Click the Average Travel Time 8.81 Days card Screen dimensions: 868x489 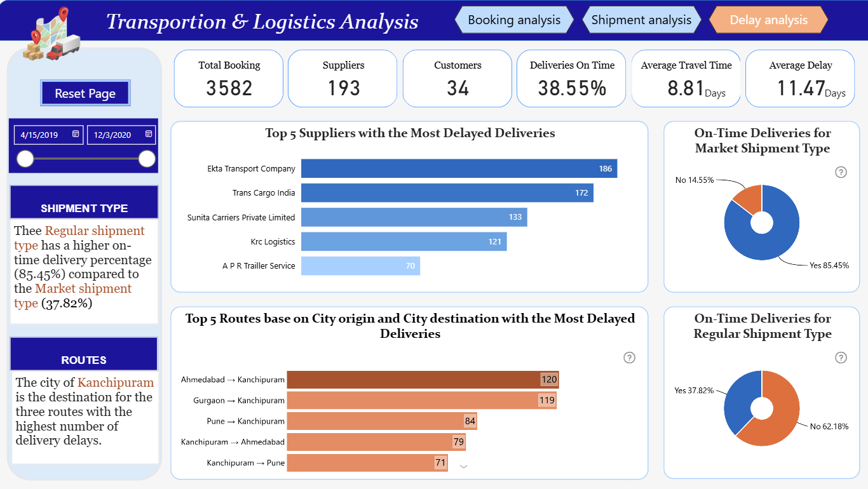tap(686, 79)
